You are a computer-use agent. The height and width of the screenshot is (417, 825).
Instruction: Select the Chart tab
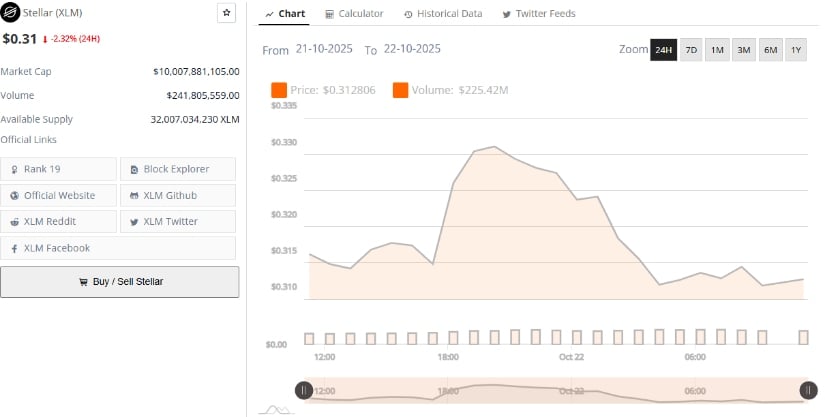coord(286,14)
